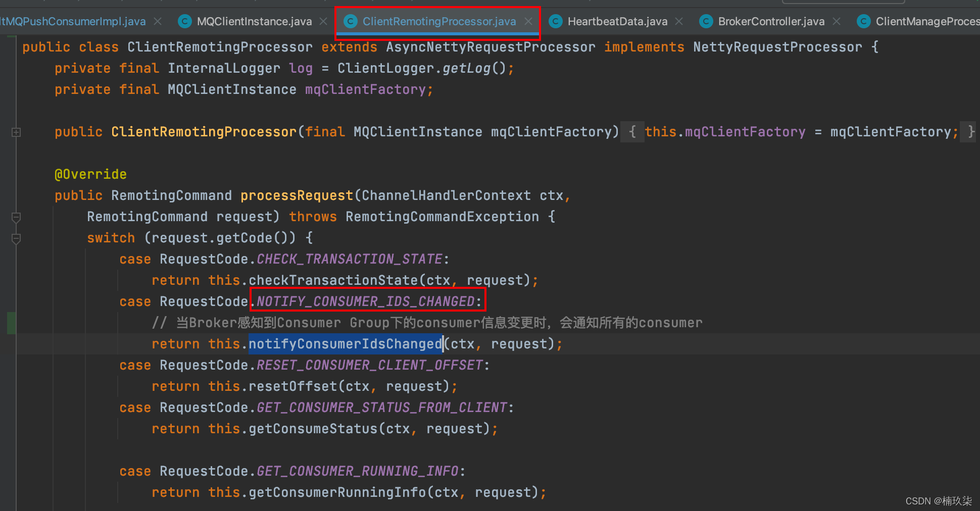This screenshot has width=980, height=511.
Task: Switch to the BrokerController.java tab
Action: (x=771, y=21)
